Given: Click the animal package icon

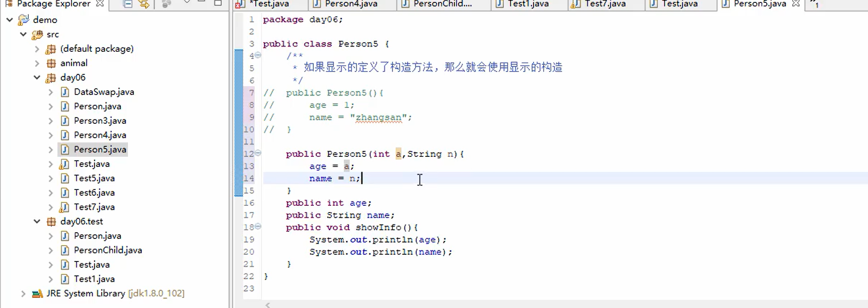Looking at the screenshot, I should pos(51,63).
